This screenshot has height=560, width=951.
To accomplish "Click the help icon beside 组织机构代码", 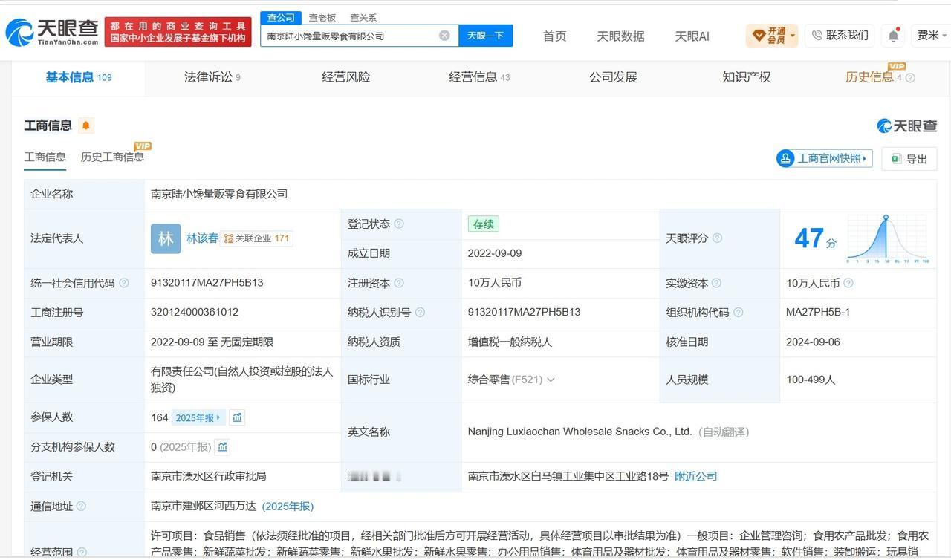I will [738, 313].
